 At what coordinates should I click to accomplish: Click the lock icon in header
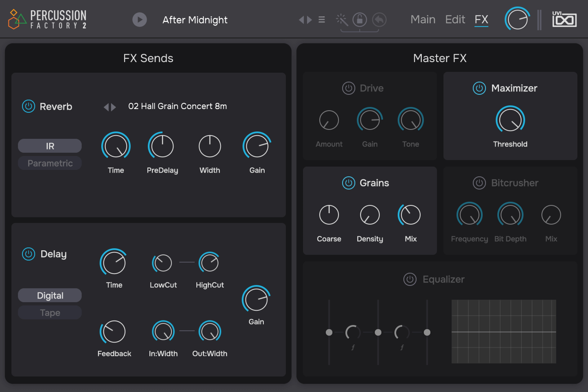click(360, 20)
